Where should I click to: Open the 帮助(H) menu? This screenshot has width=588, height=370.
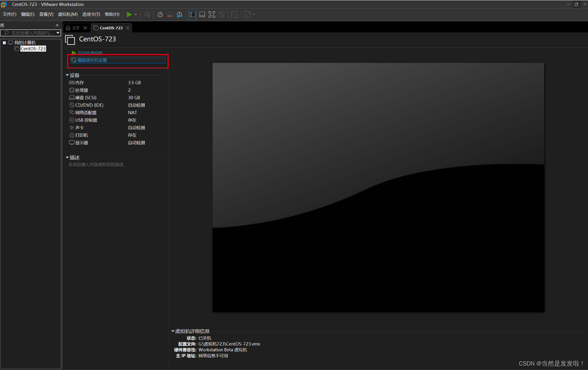coord(112,14)
